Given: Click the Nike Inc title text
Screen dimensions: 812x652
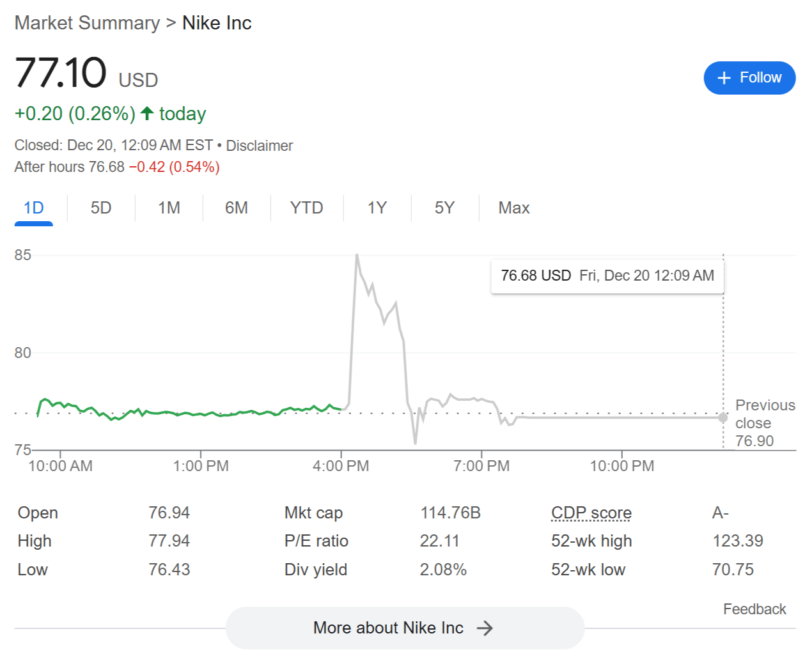Looking at the screenshot, I should [217, 23].
